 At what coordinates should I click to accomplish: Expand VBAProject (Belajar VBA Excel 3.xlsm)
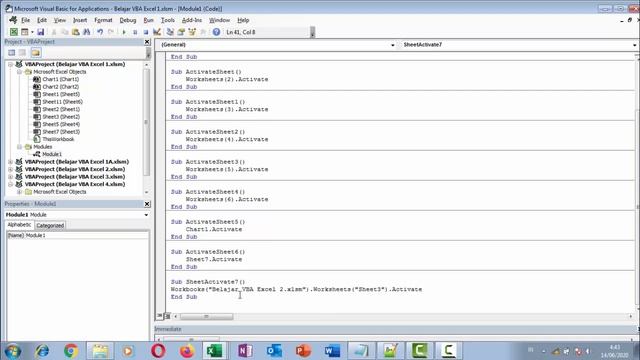[11, 177]
